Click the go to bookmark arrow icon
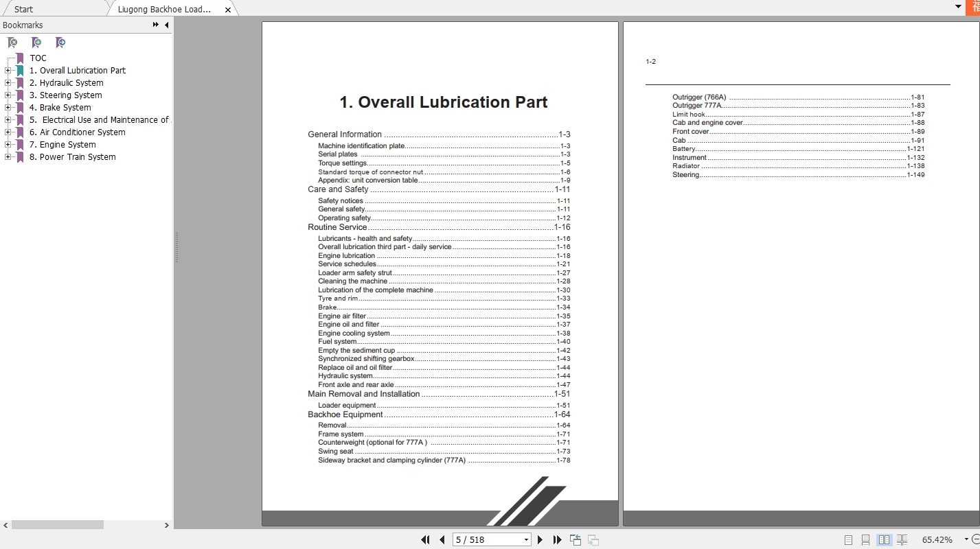 [60, 43]
